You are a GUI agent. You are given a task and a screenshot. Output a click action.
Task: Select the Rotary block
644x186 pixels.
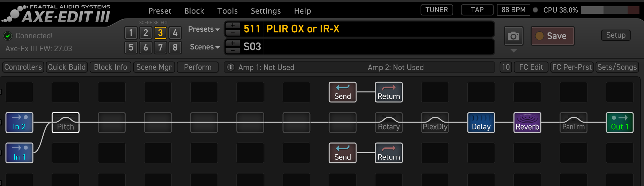(x=388, y=123)
